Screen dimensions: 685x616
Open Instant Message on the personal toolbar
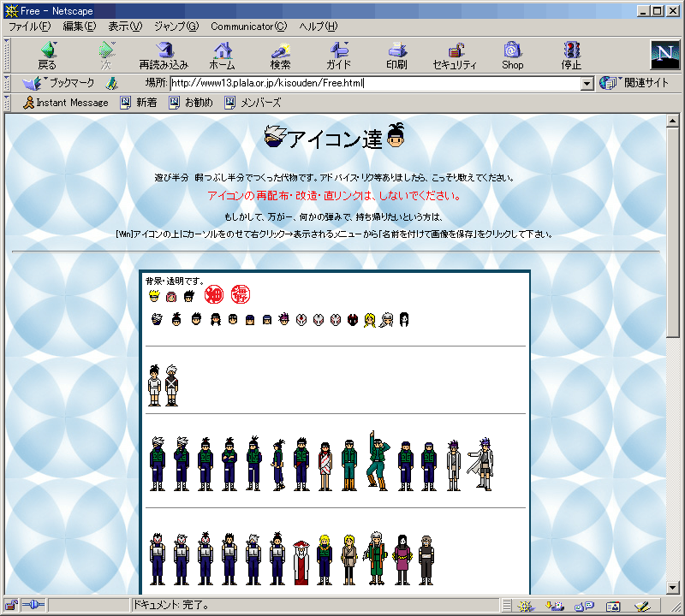coord(66,103)
